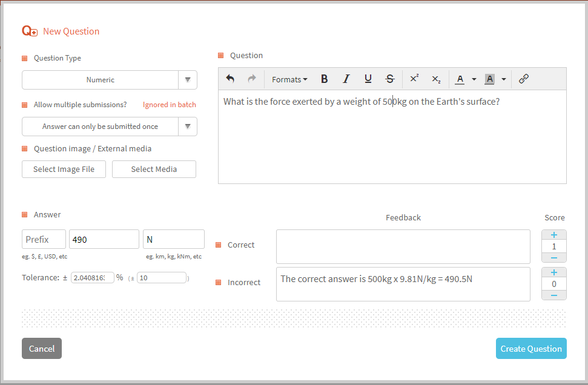Toggle bold formatting
Image resolution: width=588 pixels, height=385 pixels.
coord(325,79)
